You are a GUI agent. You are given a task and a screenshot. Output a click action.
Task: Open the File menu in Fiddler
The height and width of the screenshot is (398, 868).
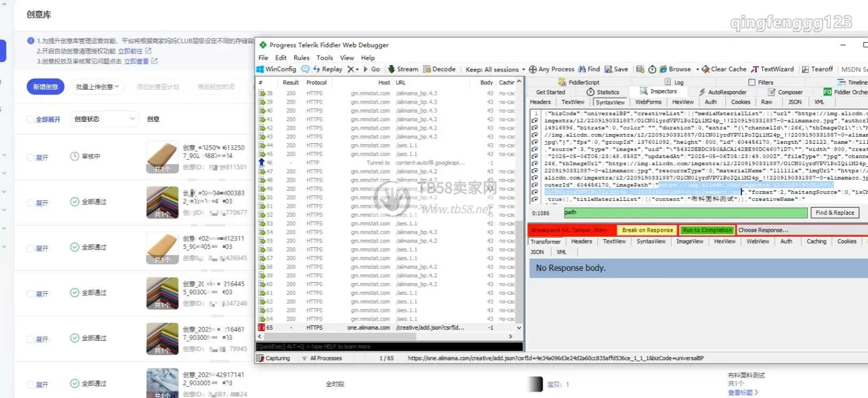click(x=263, y=58)
